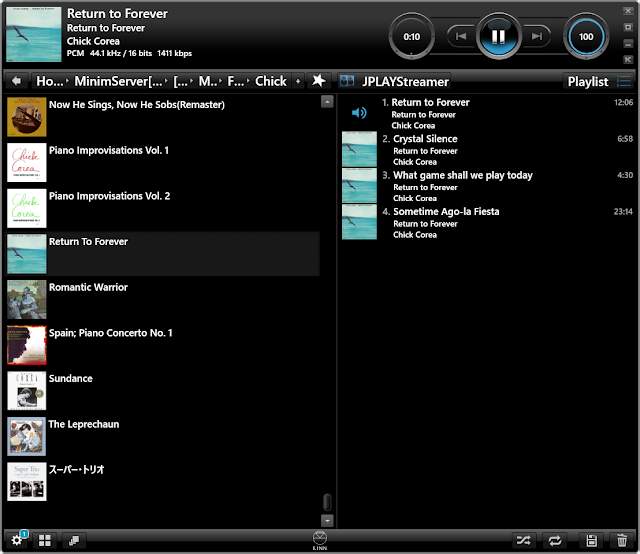640x554 pixels.
Task: Skip to the previous track
Action: coord(461,36)
